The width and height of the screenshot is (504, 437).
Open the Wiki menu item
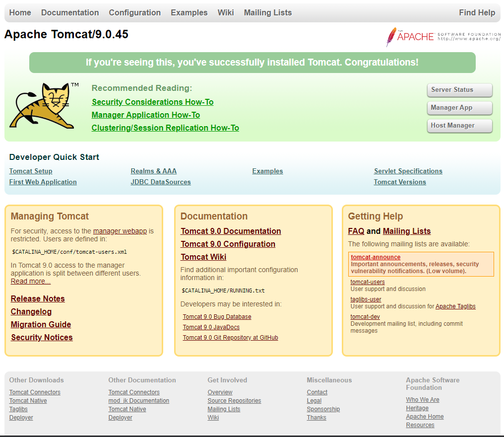(226, 12)
